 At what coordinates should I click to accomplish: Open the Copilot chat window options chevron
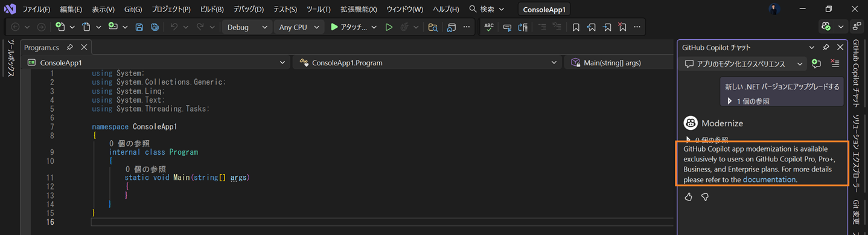(812, 47)
